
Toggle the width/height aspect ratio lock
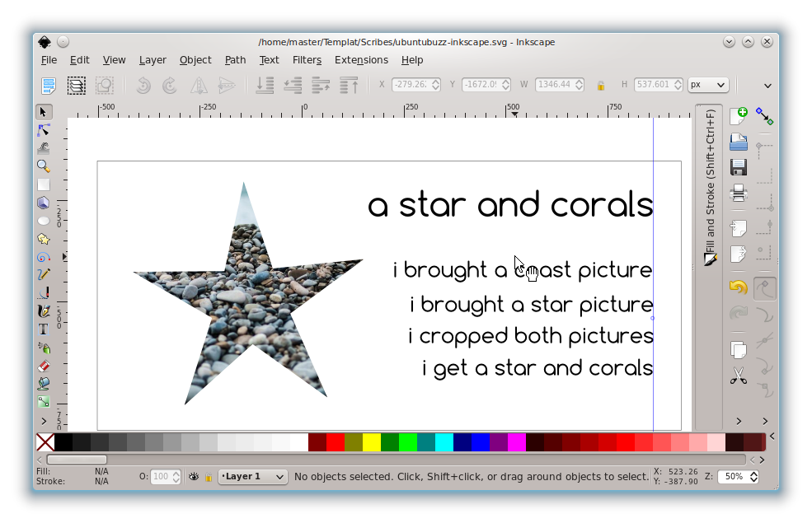point(599,85)
